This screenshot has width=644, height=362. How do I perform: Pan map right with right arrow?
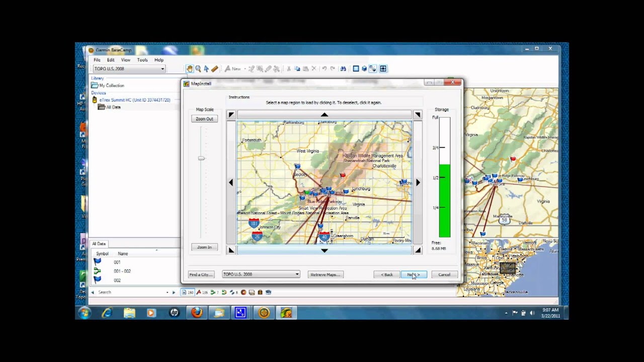point(418,183)
